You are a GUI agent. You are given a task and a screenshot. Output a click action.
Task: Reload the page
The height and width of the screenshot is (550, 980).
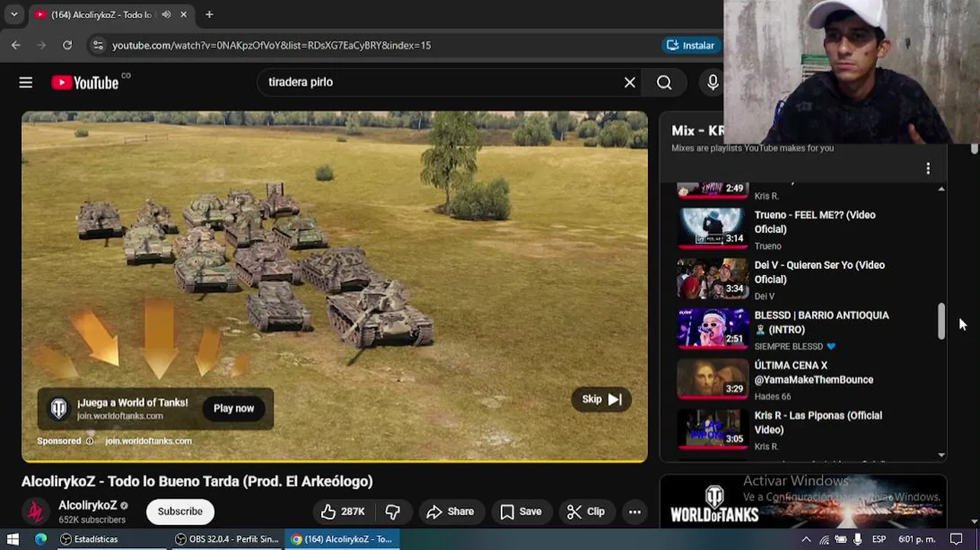tap(67, 45)
